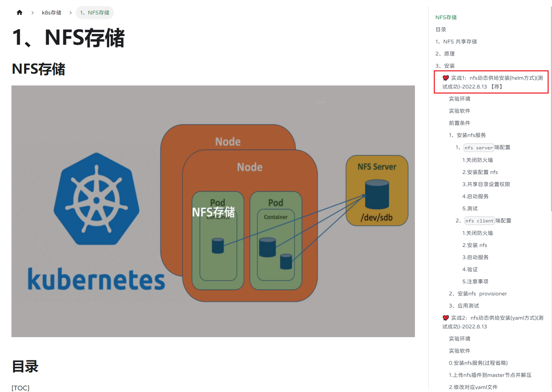The height and width of the screenshot is (392, 552).
Task: Select 实验环境 under 实战2 in the outline
Action: [x=459, y=339]
